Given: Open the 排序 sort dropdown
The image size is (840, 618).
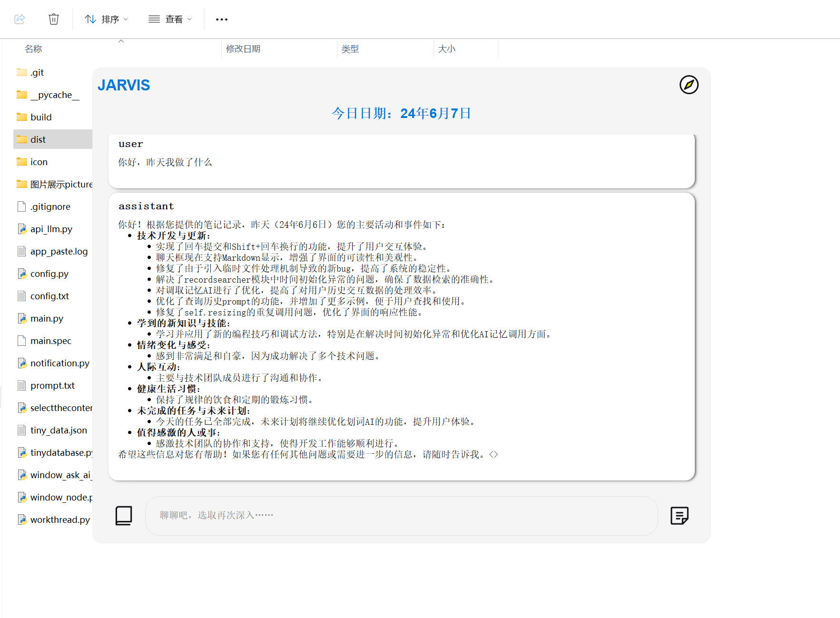Looking at the screenshot, I should tap(107, 19).
